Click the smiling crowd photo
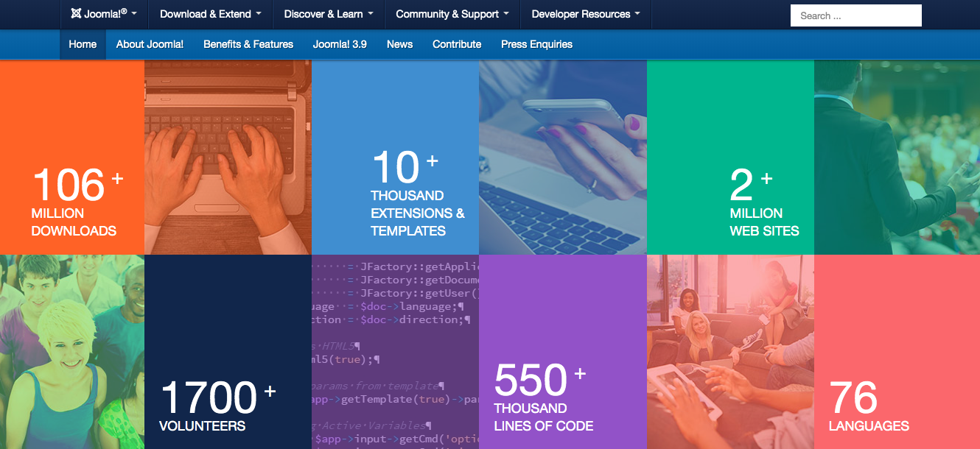The image size is (980, 449). (72, 352)
